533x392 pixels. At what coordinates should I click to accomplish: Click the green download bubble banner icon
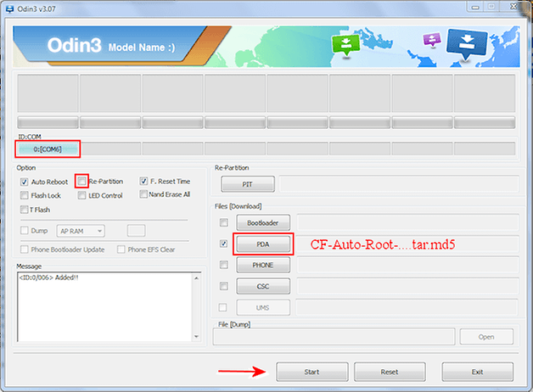point(345,45)
